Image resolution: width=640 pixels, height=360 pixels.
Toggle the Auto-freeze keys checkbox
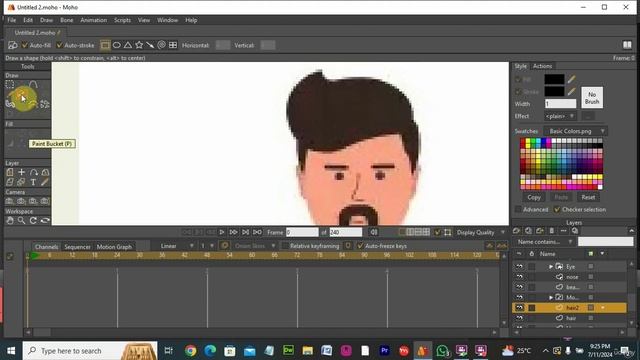click(x=360, y=246)
